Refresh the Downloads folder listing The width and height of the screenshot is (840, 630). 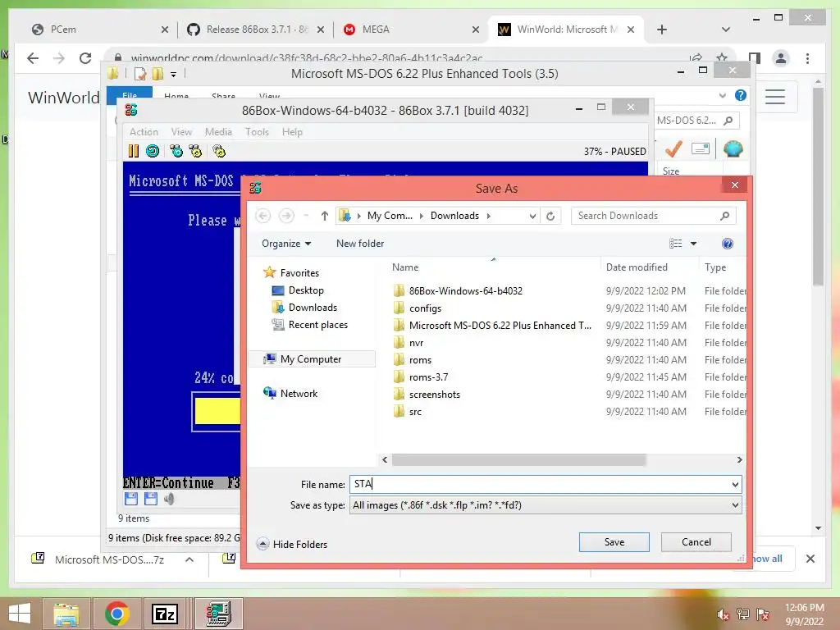pyautogui.click(x=550, y=216)
